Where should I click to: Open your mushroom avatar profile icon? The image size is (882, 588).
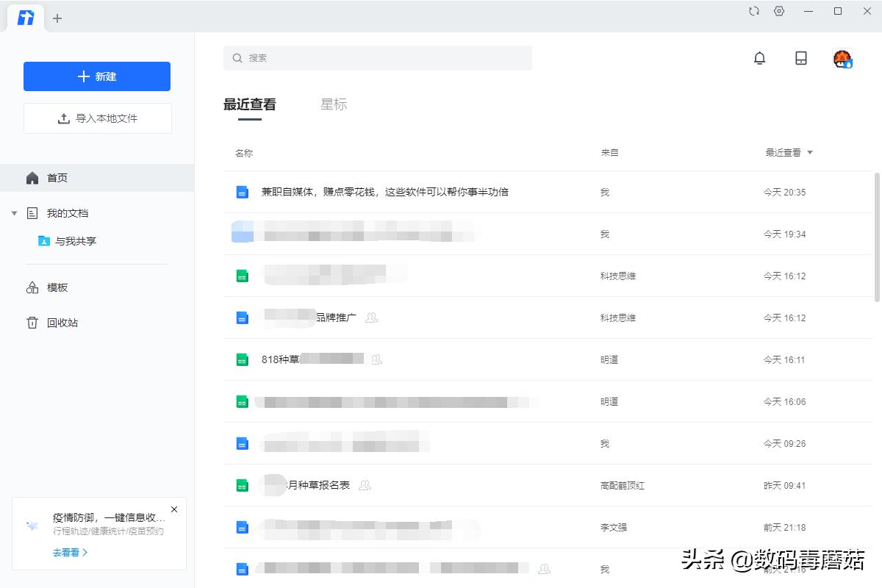(842, 57)
